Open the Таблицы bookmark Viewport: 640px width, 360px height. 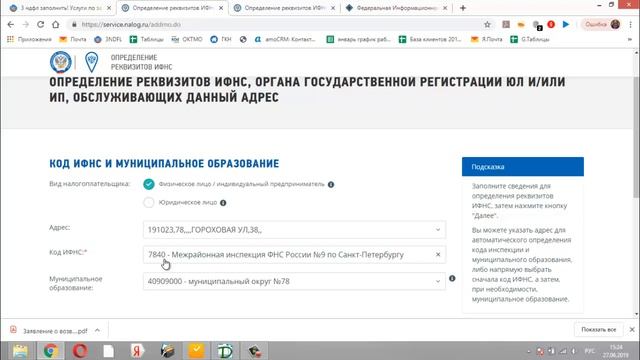[147, 39]
